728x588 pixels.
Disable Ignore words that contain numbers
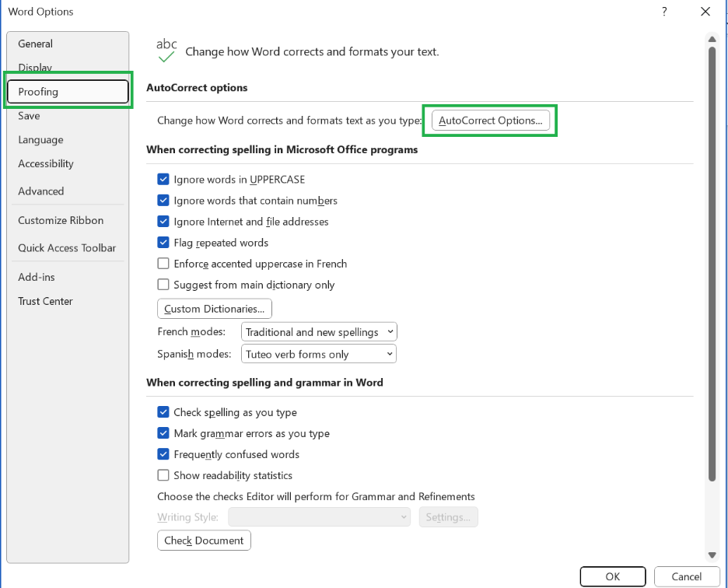pyautogui.click(x=163, y=200)
